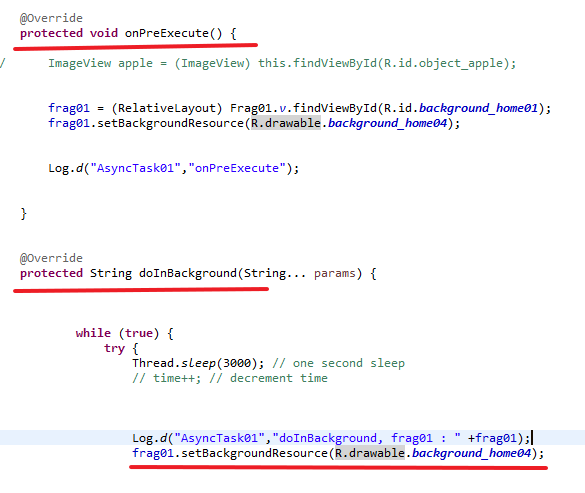Click the first @Override annotation
This screenshot has width=585, height=493.
click(51, 18)
